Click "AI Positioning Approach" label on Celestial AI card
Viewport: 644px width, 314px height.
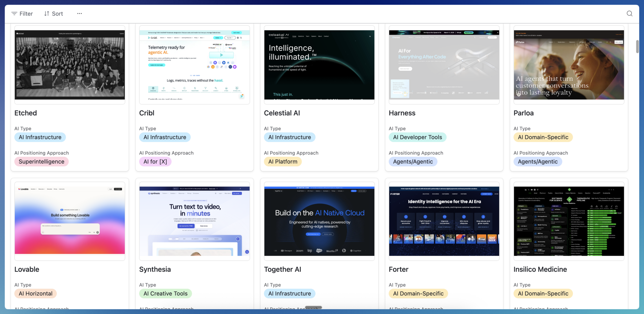click(291, 153)
